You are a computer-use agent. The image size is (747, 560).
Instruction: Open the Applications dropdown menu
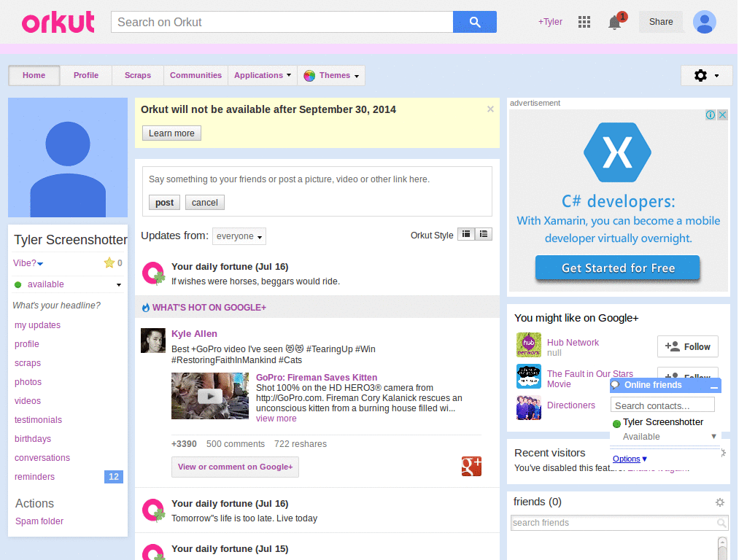click(x=263, y=75)
